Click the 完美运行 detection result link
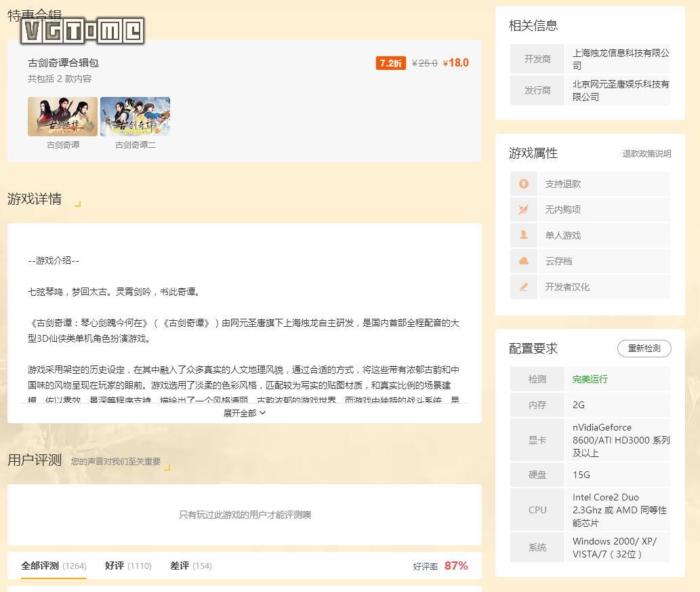The width and height of the screenshot is (700, 592). click(590, 379)
